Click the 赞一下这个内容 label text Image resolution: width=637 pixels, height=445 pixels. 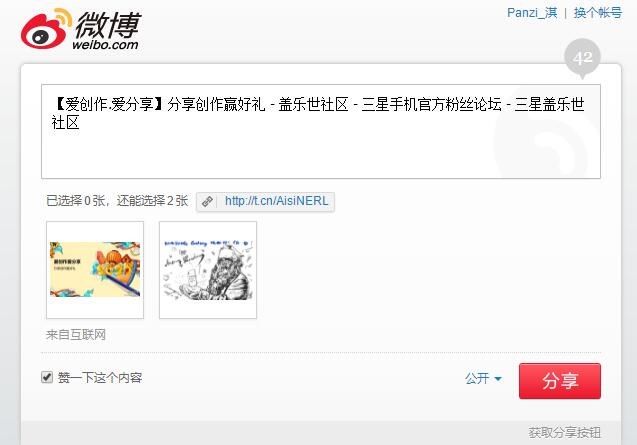[100, 378]
